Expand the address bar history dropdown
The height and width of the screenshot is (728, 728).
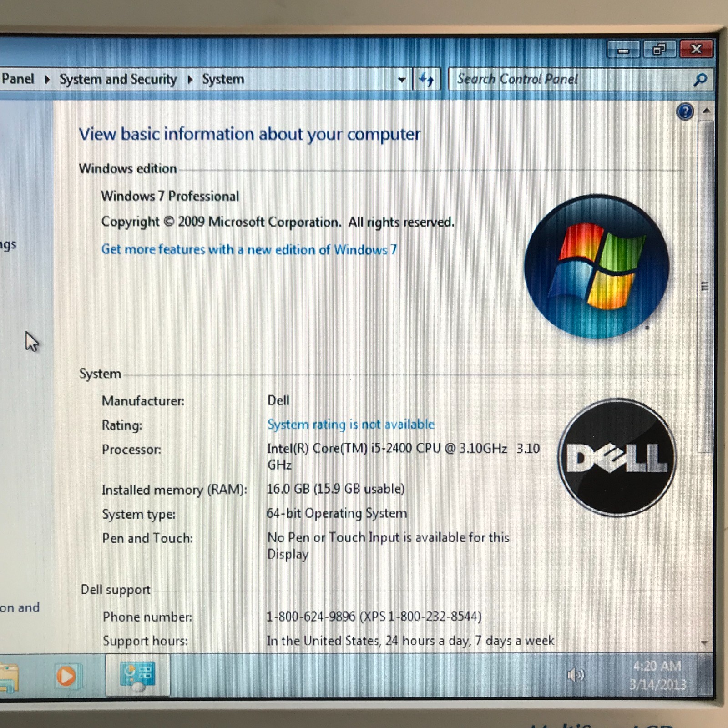click(401, 80)
